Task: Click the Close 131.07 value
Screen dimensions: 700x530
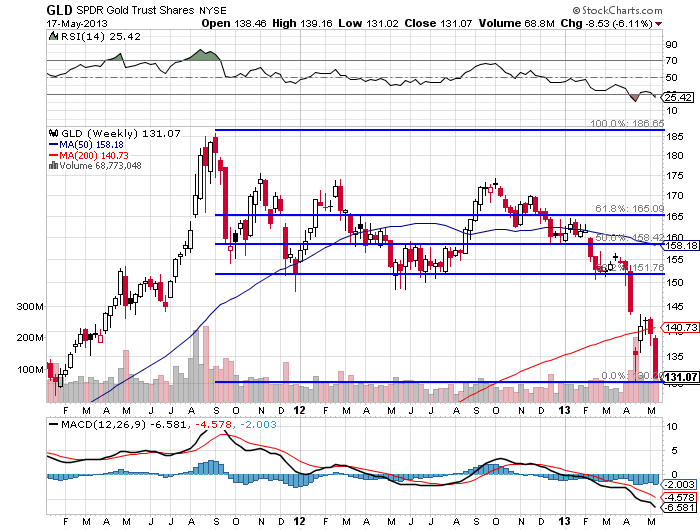Action: coord(438,23)
